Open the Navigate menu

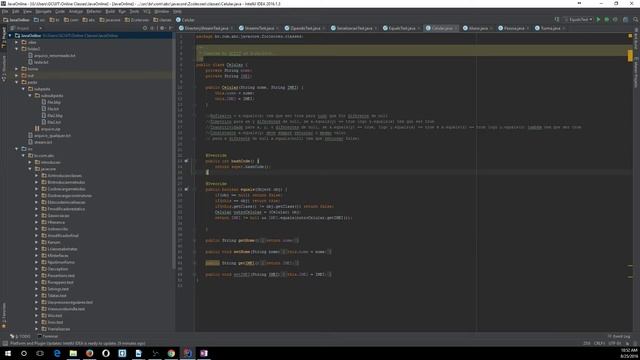click(43, 11)
